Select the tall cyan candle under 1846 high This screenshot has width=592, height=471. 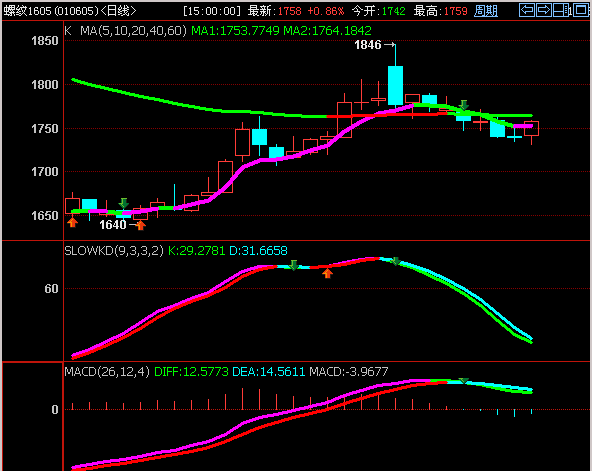395,86
